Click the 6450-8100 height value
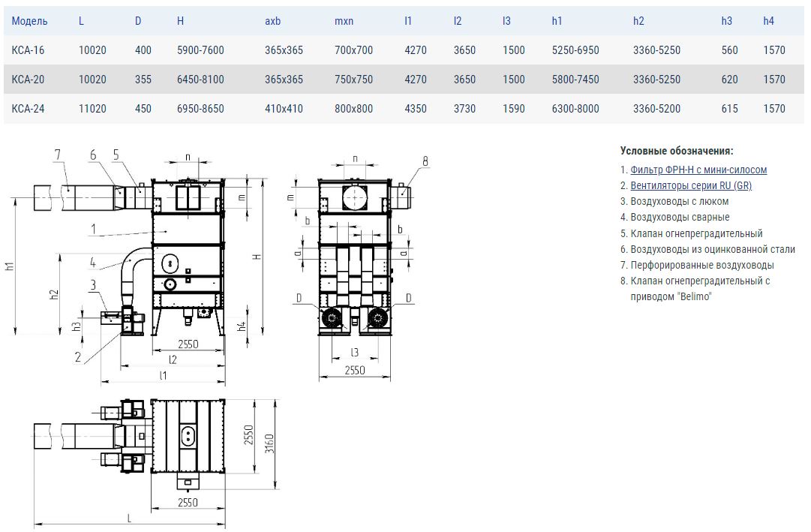The width and height of the screenshot is (811, 532). tap(200, 80)
